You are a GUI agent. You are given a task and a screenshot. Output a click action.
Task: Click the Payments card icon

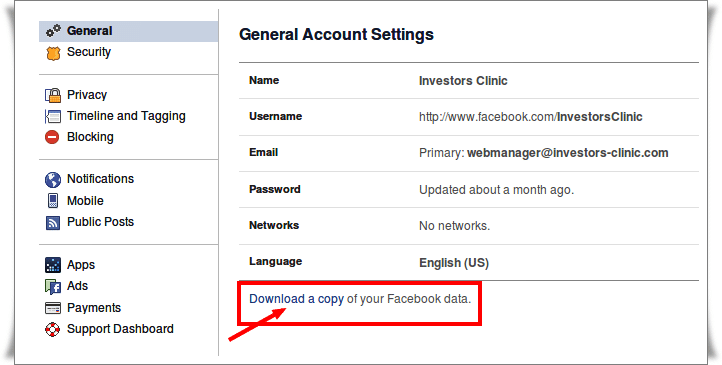pyautogui.click(x=53, y=308)
